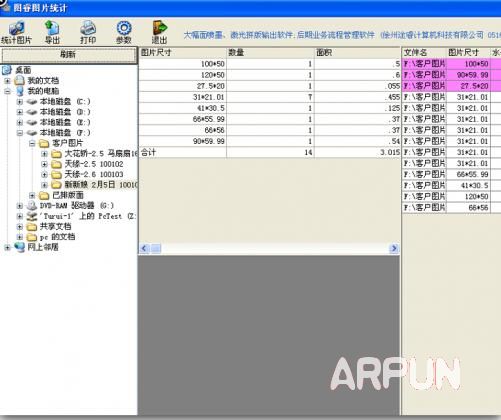Select the 天缘-2.6 100103 folder icon
501x420 pixels.
[56, 174]
